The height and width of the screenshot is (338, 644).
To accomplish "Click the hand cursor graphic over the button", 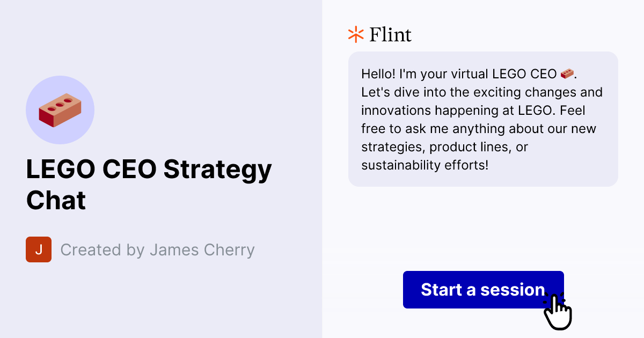I will [558, 311].
